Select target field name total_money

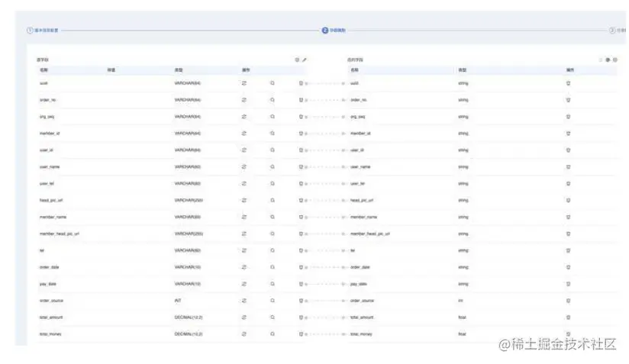point(361,334)
